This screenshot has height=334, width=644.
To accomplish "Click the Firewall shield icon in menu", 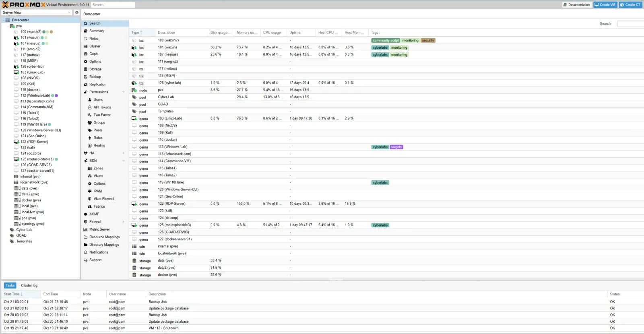I will pos(85,222).
